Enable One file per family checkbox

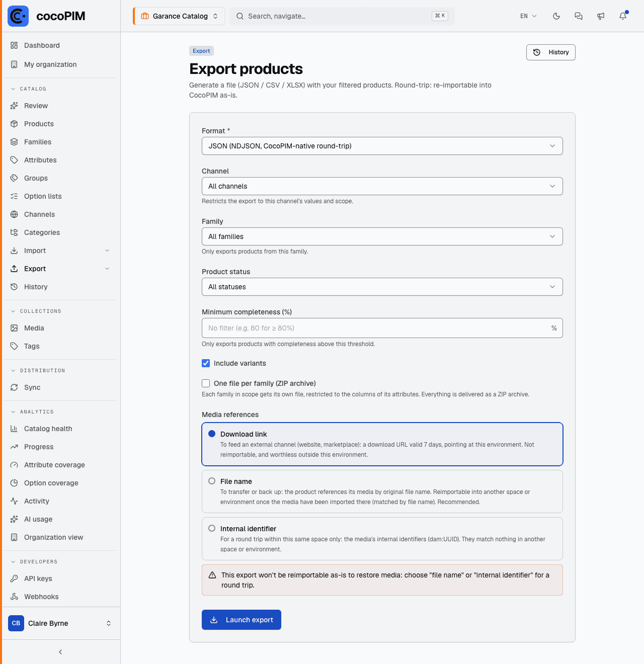(206, 383)
